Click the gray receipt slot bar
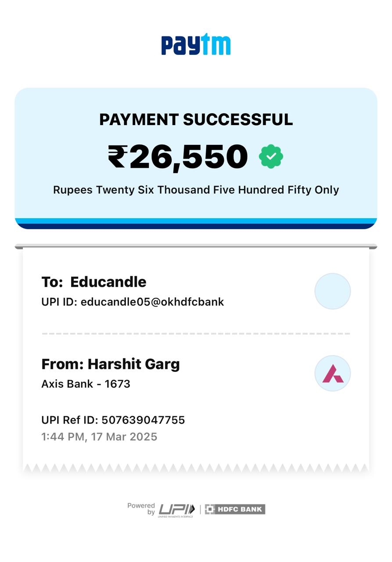 point(196,247)
